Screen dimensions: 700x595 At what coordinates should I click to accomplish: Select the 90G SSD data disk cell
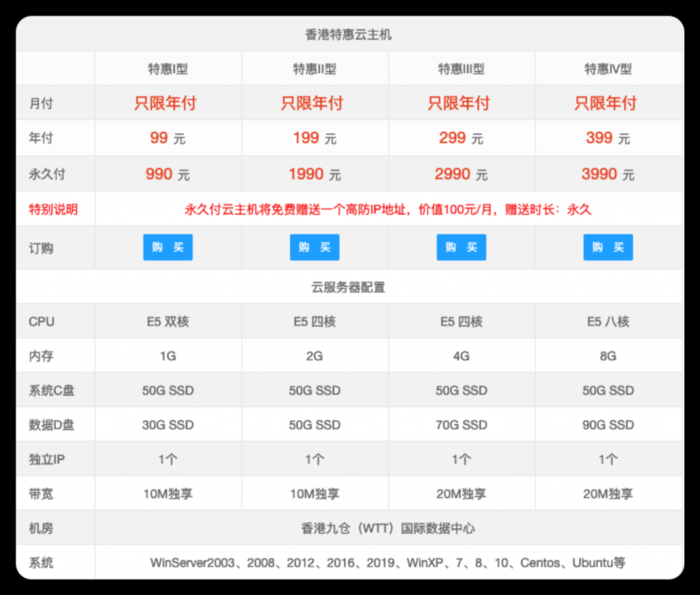[608, 425]
